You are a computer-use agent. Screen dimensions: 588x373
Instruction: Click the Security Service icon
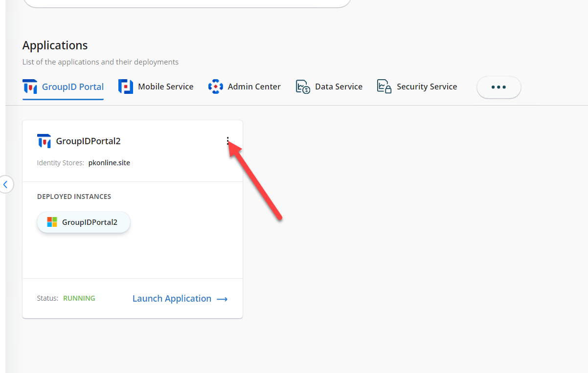pyautogui.click(x=384, y=87)
